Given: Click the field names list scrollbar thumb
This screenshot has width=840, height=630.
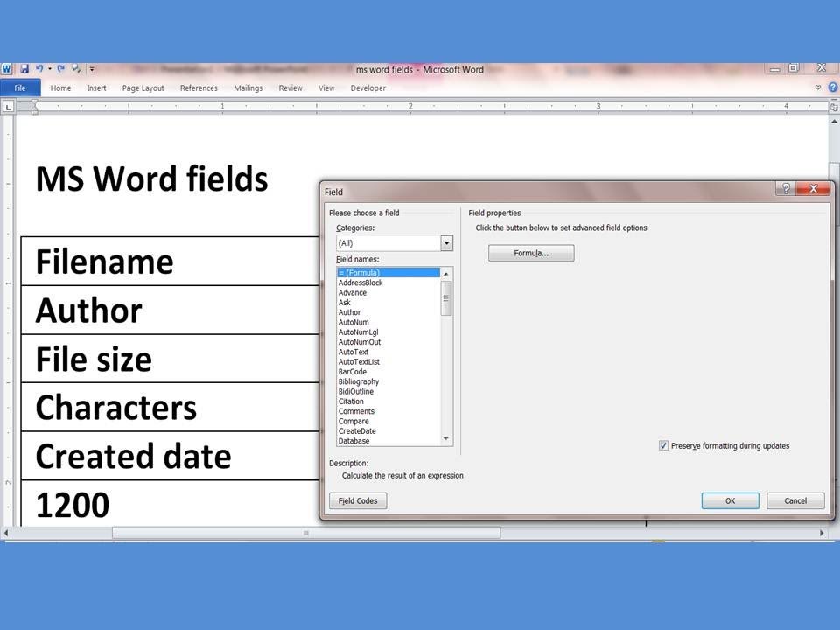Looking at the screenshot, I should point(445,298).
